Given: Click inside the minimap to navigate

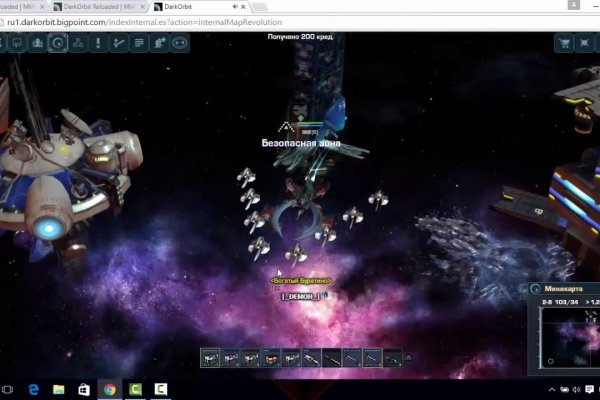Looking at the screenshot, I should tap(572, 335).
